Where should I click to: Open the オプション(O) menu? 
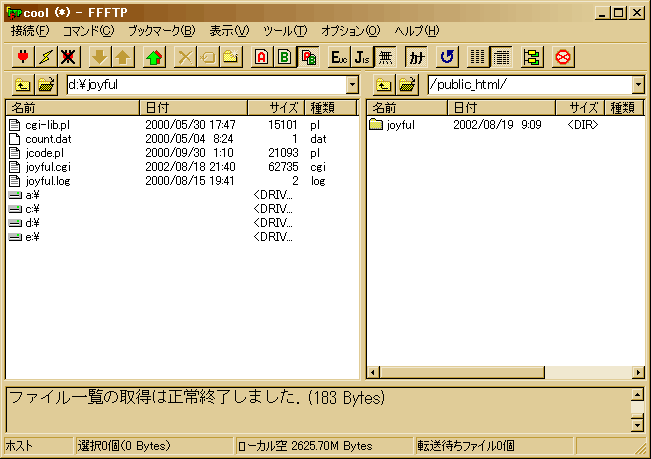pos(350,31)
